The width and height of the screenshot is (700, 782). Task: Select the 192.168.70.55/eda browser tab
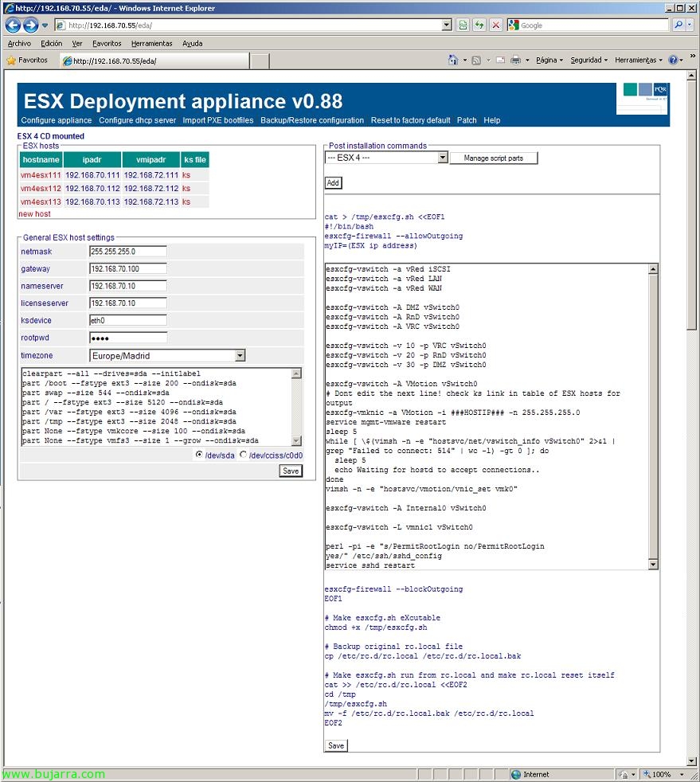tap(154, 61)
